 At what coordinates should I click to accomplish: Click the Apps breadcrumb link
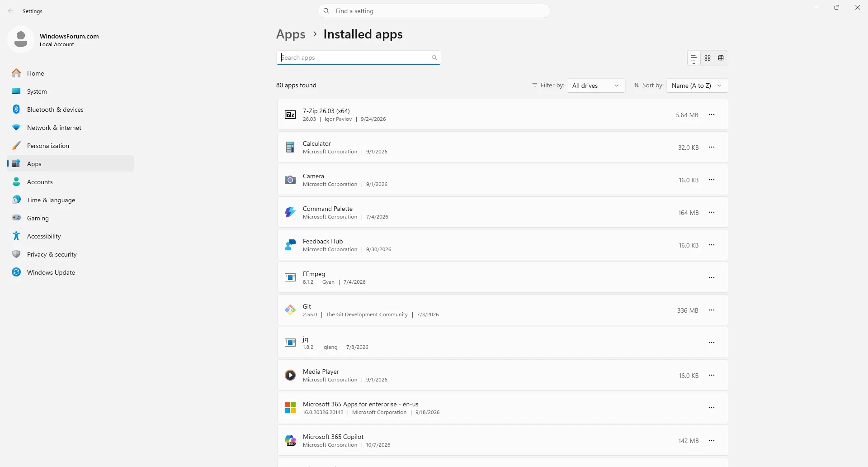point(291,34)
